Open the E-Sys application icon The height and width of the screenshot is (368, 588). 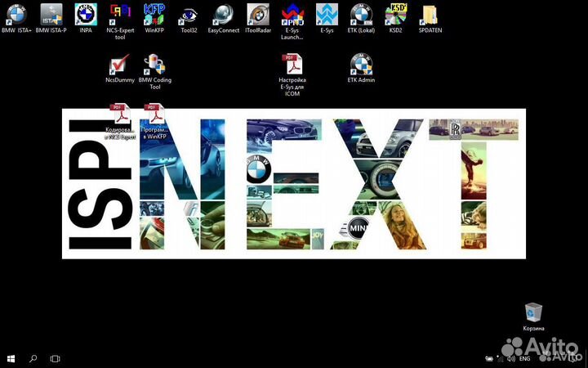click(326, 15)
